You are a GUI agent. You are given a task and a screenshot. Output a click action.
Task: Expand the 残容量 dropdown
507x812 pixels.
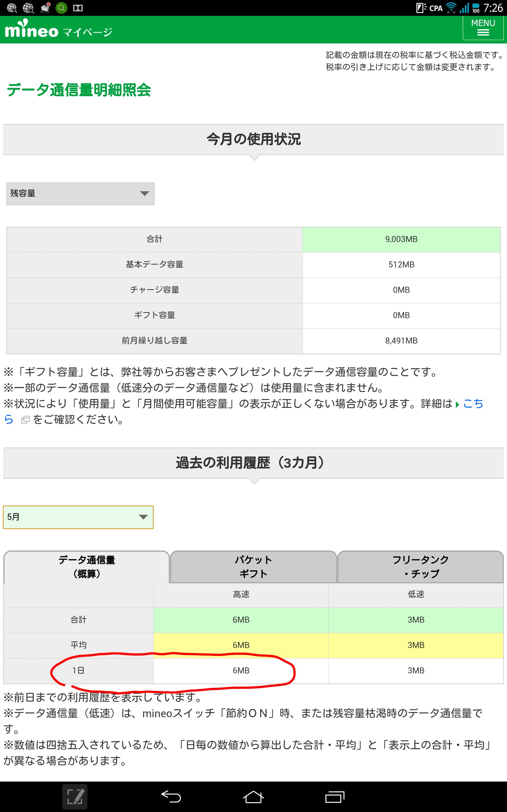click(80, 193)
